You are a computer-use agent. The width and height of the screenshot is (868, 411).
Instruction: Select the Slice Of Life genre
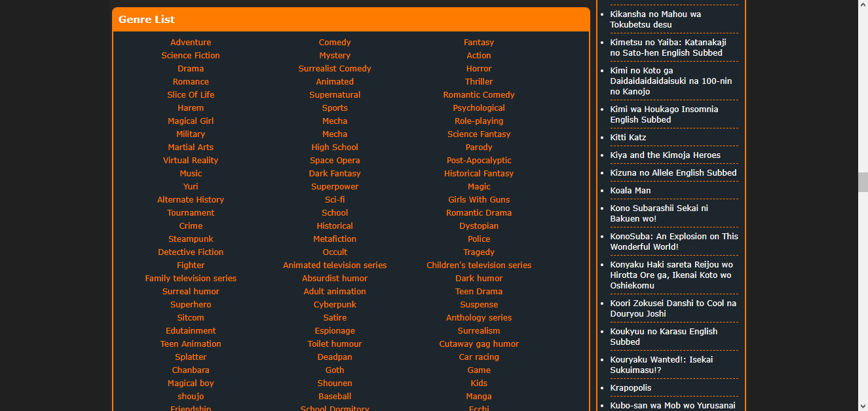191,94
